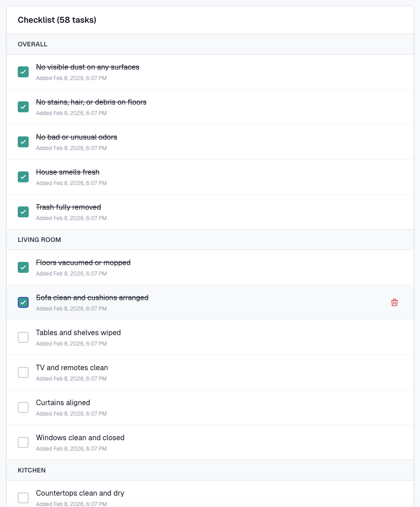Check 'Curtains aligned'
This screenshot has height=507, width=420.
pos(23,407)
